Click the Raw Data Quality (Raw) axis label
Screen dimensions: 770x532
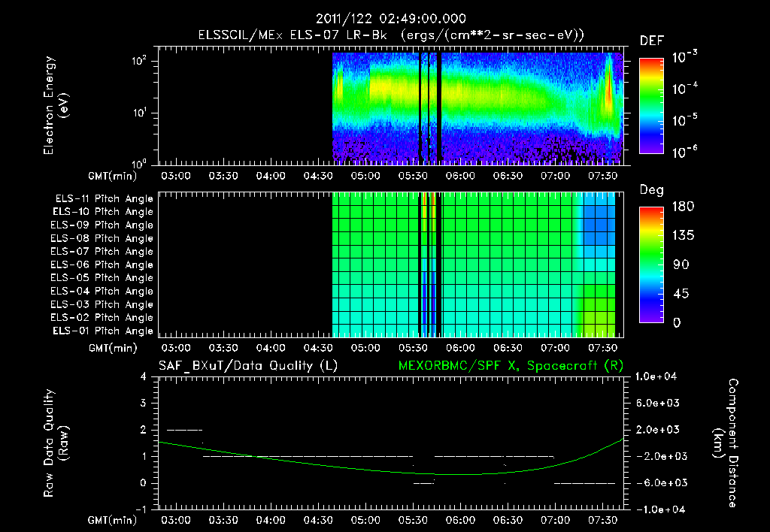tap(56, 443)
